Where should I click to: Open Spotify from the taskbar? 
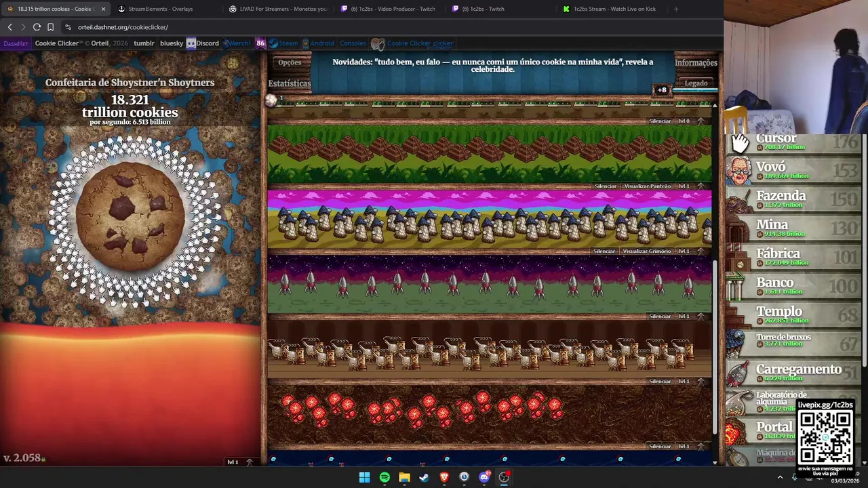pyautogui.click(x=384, y=477)
